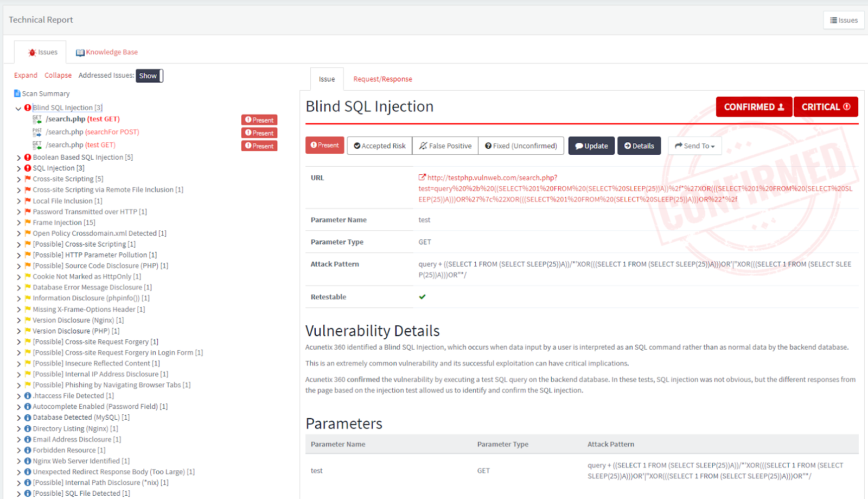Open the Send To dropdown
Viewport: 868px width, 499px height.
pyautogui.click(x=694, y=146)
